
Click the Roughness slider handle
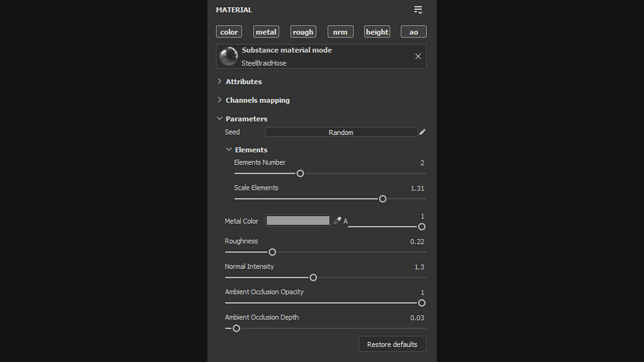272,252
